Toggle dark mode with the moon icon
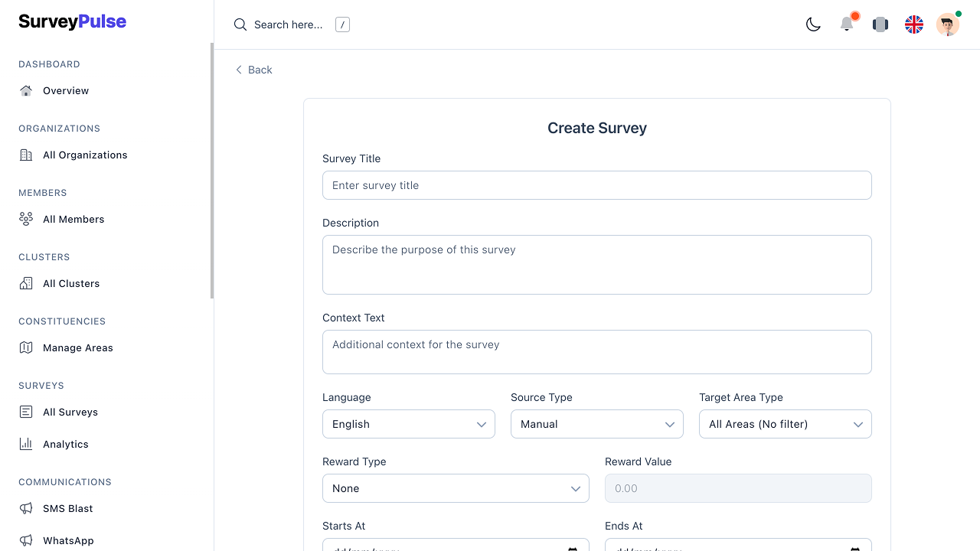The image size is (980, 551). coord(813,24)
